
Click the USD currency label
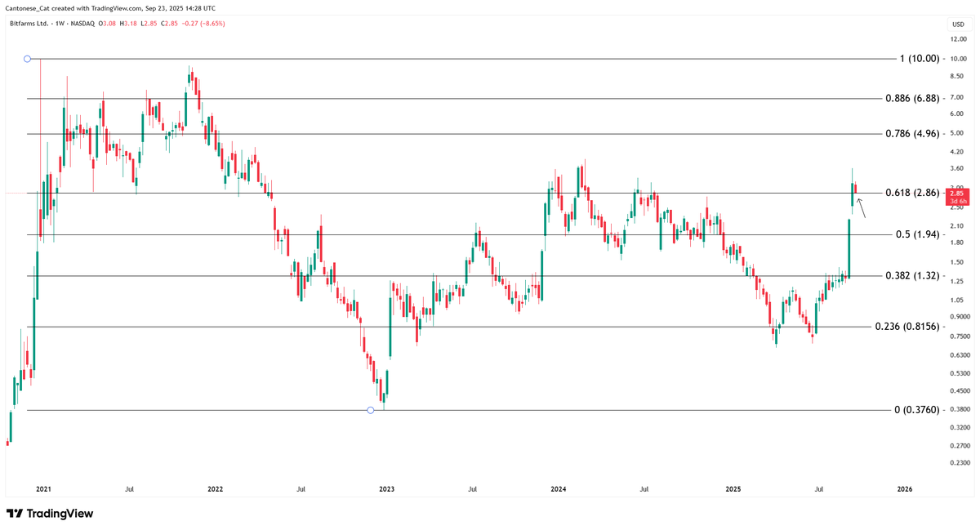click(958, 24)
